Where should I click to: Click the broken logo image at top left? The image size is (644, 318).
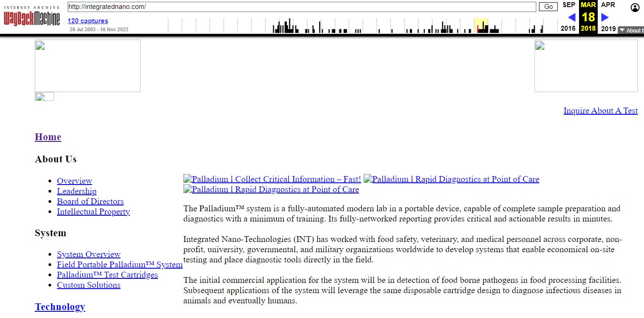[88, 66]
